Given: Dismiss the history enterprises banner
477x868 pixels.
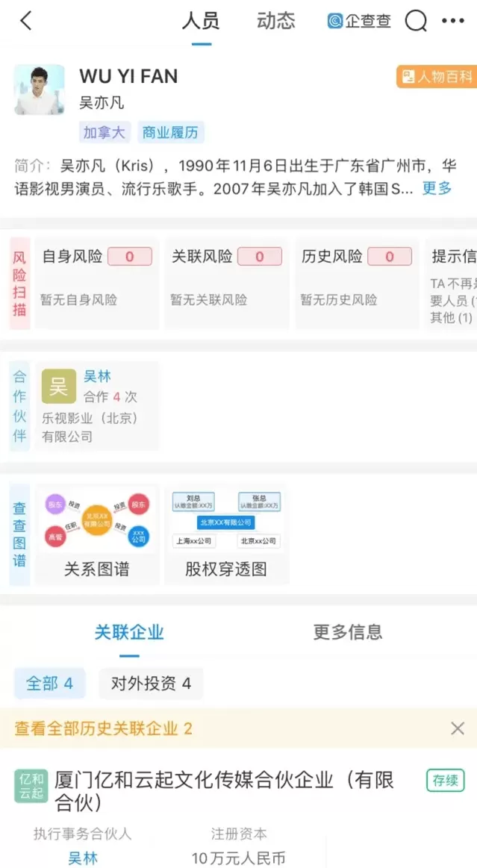Looking at the screenshot, I should pos(458,728).
